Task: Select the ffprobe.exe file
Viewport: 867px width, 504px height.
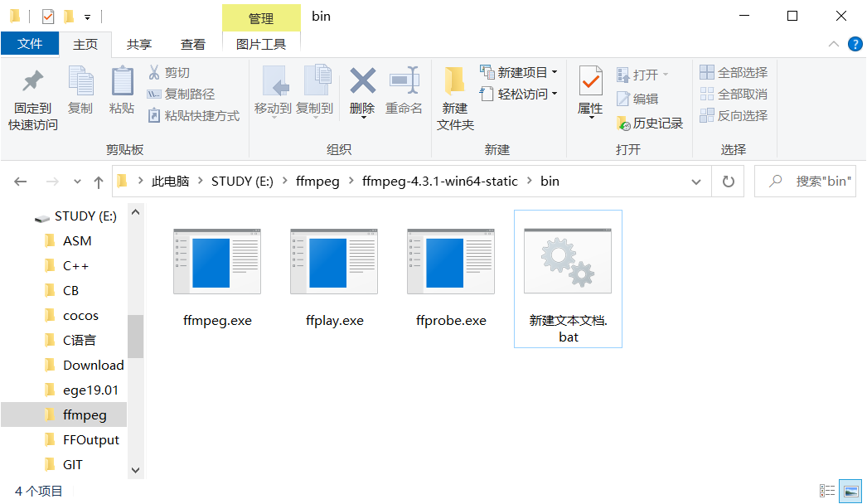Action: pos(451,278)
